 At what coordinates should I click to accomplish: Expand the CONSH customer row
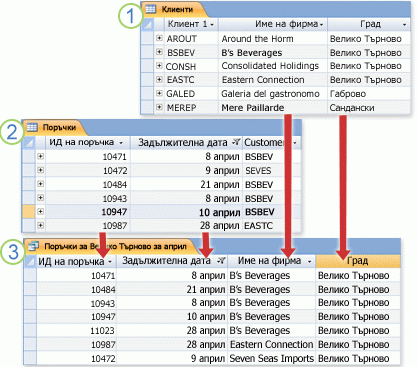pyautogui.click(x=159, y=66)
